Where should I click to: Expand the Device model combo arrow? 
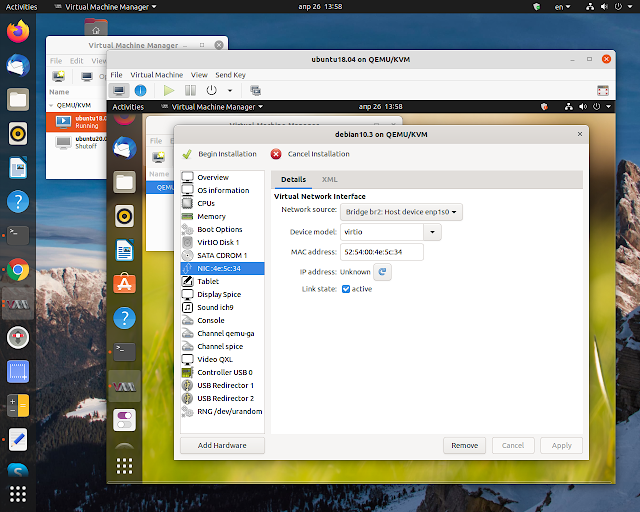[x=432, y=232]
